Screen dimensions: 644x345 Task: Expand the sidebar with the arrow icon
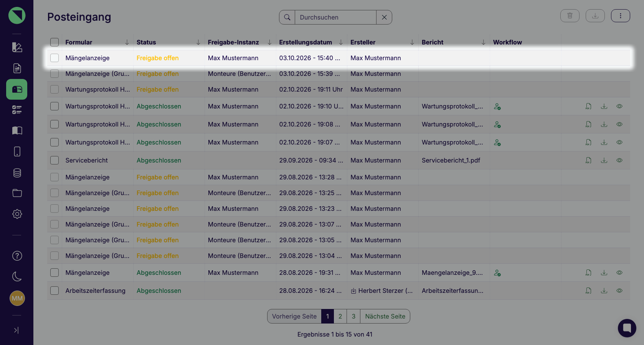pos(17,330)
